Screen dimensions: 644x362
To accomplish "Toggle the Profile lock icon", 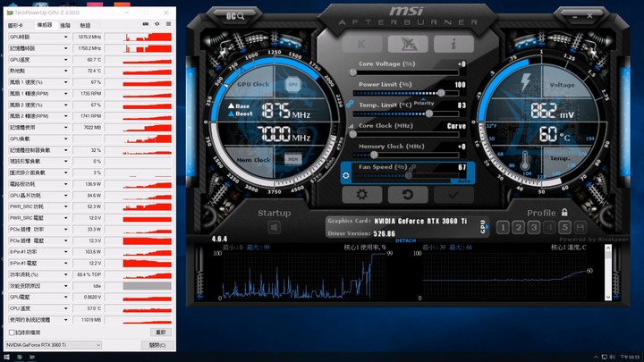I will [x=564, y=212].
